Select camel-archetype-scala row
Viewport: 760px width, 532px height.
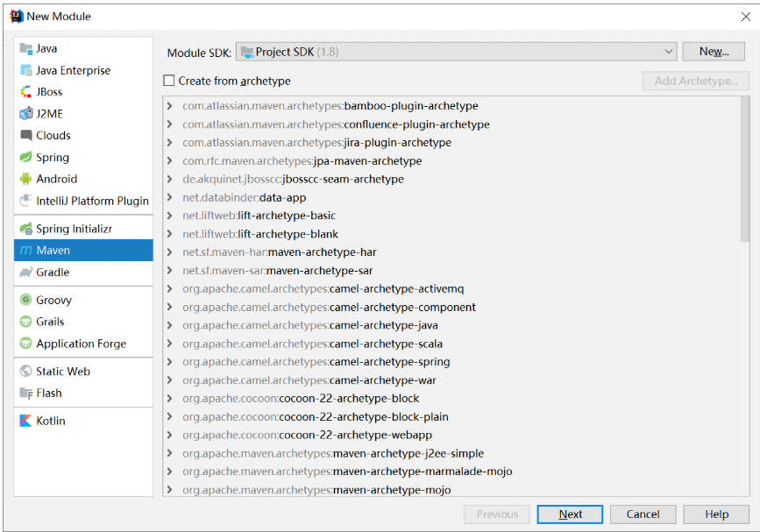click(451, 344)
